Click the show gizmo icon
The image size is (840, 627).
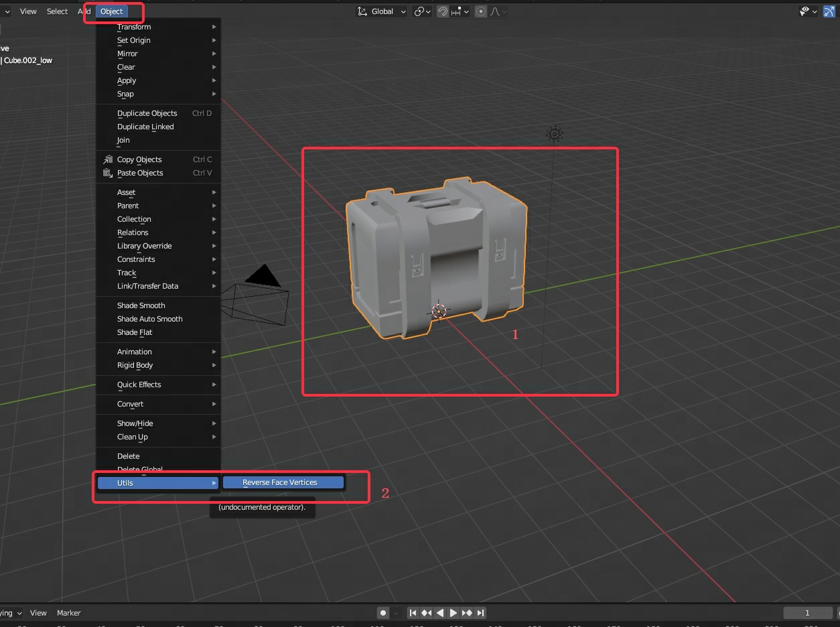tap(829, 11)
